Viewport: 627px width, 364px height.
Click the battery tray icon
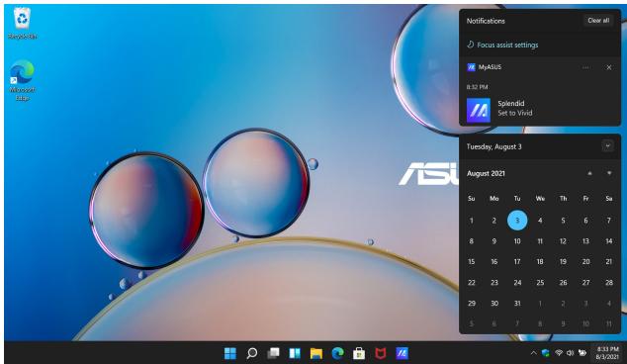coord(582,353)
